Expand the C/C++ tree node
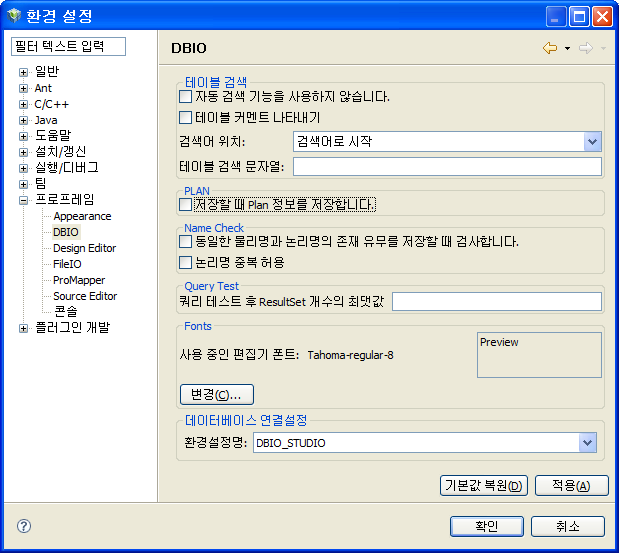The image size is (619, 553). pyautogui.click(x=24, y=104)
